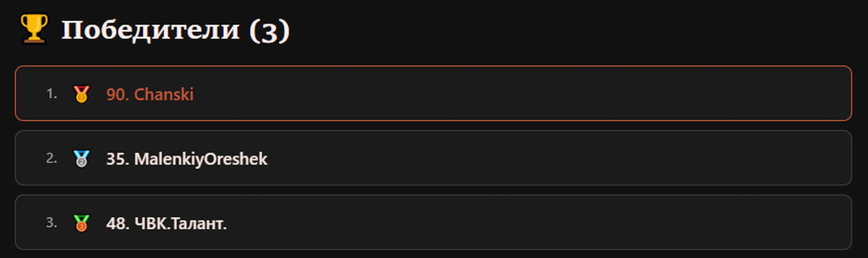Click the gold medal icon
This screenshot has height=258, width=868.
pos(81,94)
